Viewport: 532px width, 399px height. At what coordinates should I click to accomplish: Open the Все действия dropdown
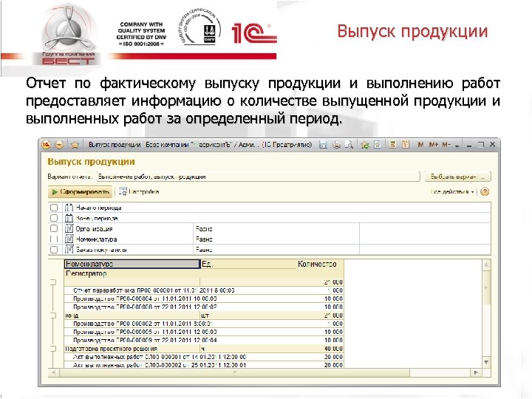coord(452,192)
